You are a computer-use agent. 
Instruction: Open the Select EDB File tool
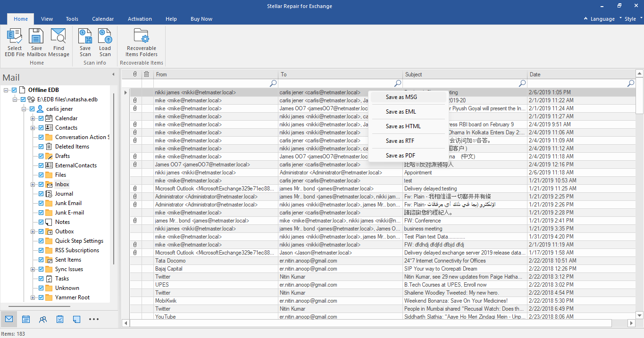point(15,42)
